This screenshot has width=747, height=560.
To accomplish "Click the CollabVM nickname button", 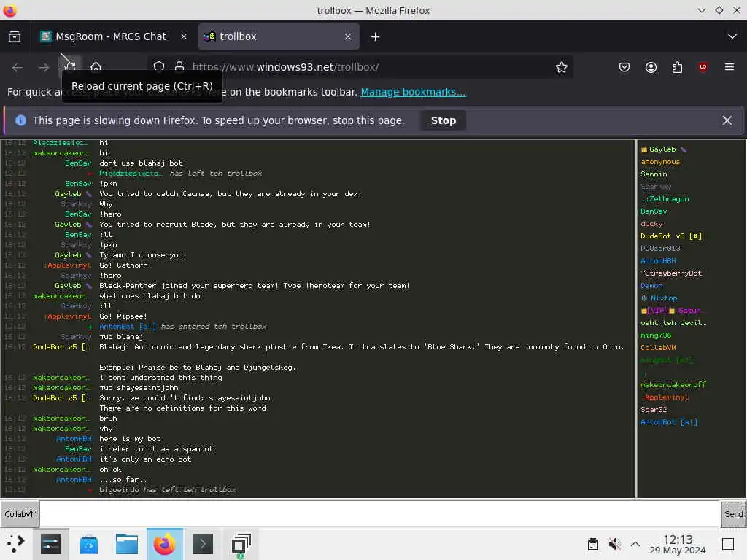I will coord(20,514).
